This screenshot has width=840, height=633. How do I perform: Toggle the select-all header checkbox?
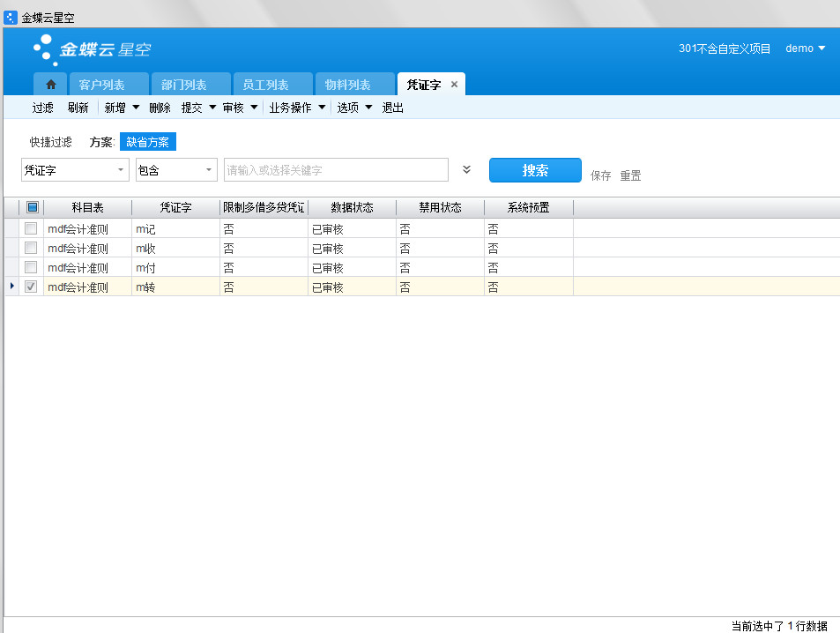click(33, 208)
